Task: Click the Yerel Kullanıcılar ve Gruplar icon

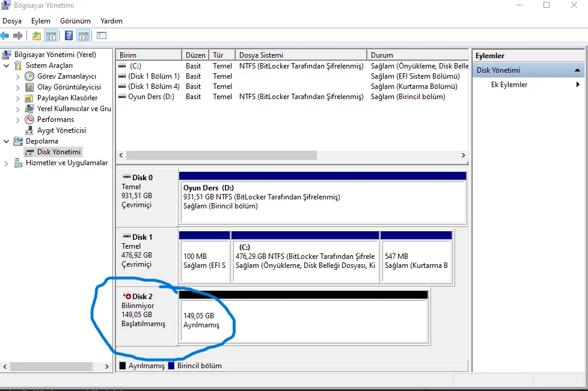Action: tap(29, 109)
